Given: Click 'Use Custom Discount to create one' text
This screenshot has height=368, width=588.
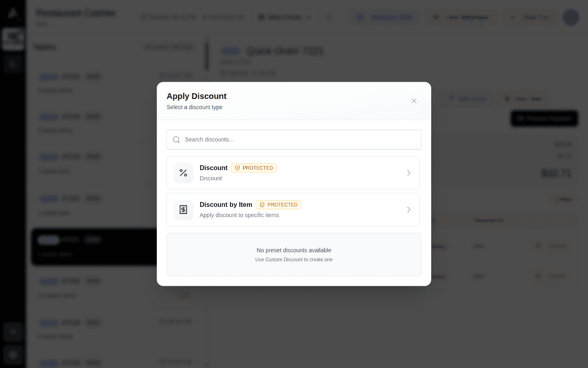Looking at the screenshot, I should coord(294,260).
